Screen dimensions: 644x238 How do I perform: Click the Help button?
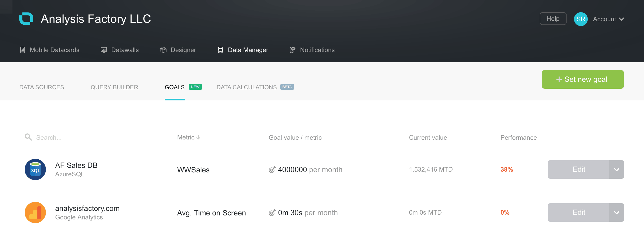tap(553, 19)
